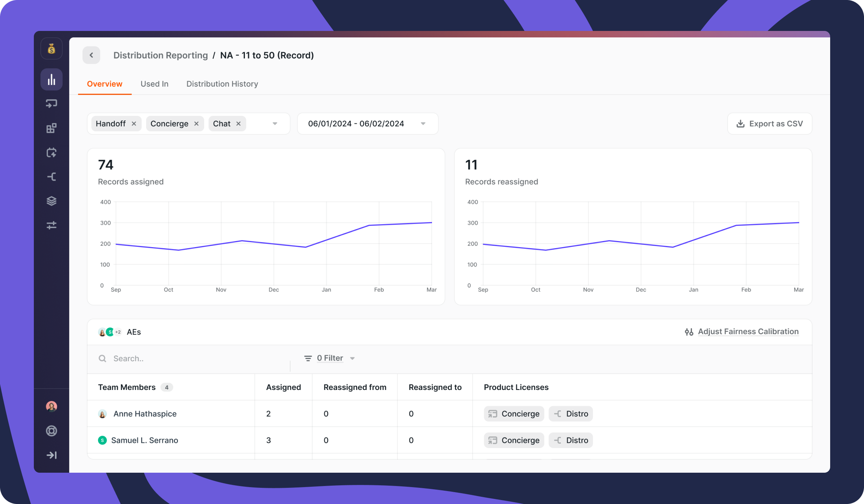Remove the Concierge filter chip

click(197, 124)
